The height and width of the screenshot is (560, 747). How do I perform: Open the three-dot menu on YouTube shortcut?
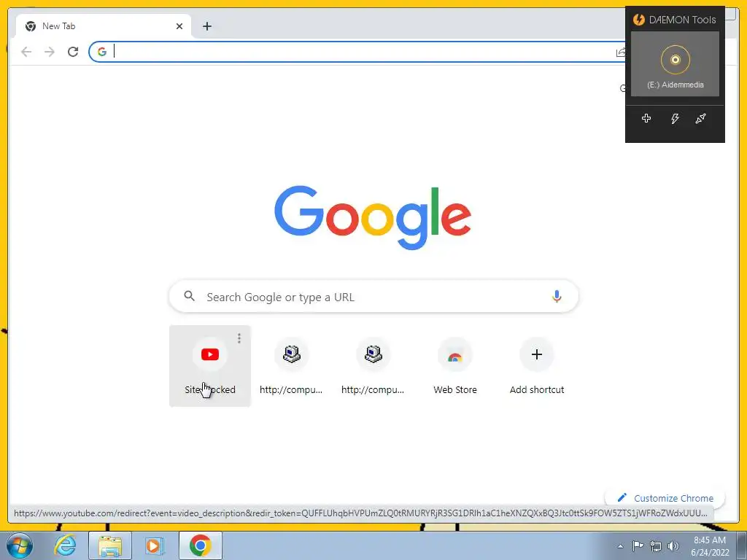click(x=239, y=338)
